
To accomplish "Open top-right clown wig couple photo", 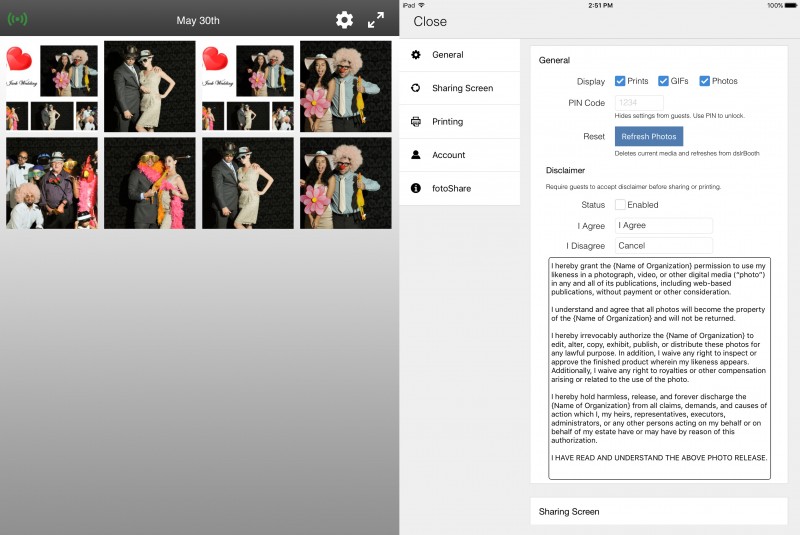I will click(x=345, y=86).
